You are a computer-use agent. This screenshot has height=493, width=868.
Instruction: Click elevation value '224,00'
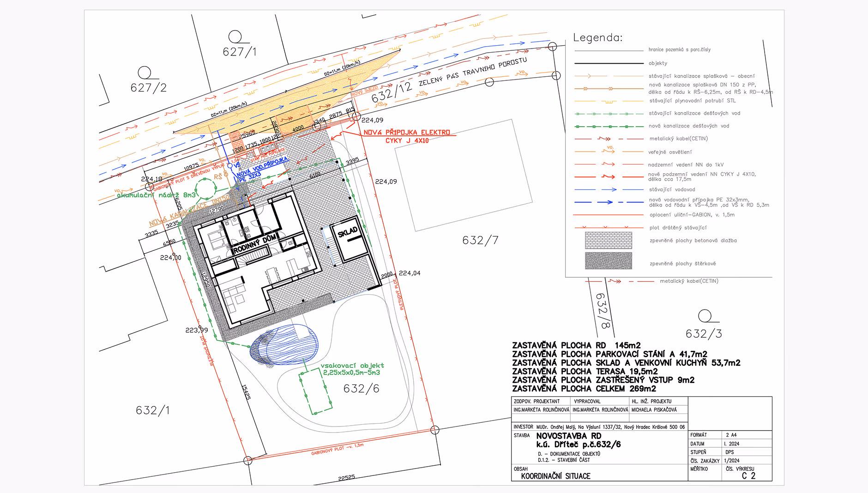point(170,258)
